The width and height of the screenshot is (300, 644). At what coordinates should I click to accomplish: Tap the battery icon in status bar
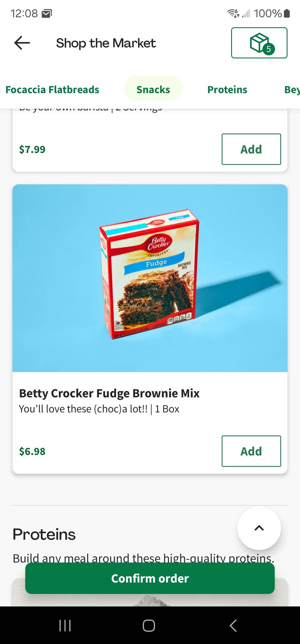[x=287, y=13]
